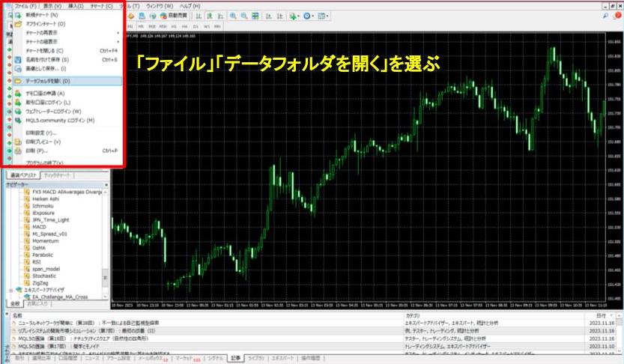
Task: Expand the chart profiles submenu (チャートの組表示) arrow
Action: (x=118, y=41)
